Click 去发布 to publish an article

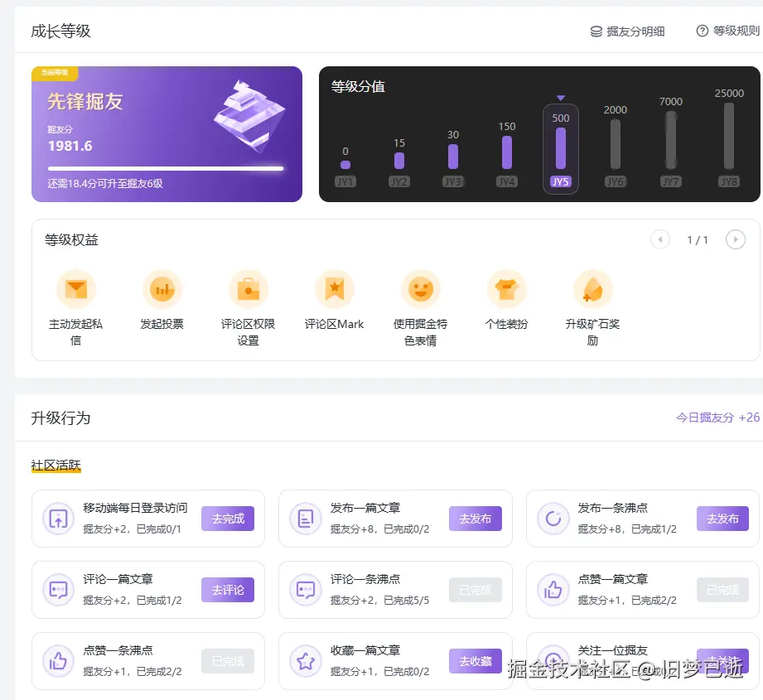476,519
